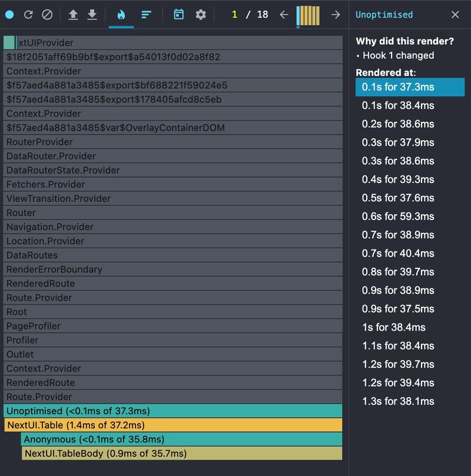Switch to Ranked chart tab
This screenshot has width=471, height=476.
147,15
